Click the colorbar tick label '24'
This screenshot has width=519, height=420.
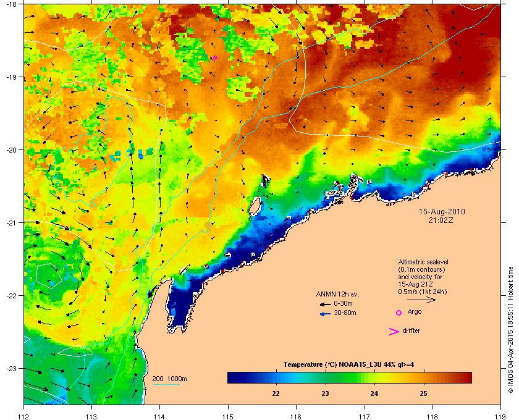pyautogui.click(x=374, y=393)
